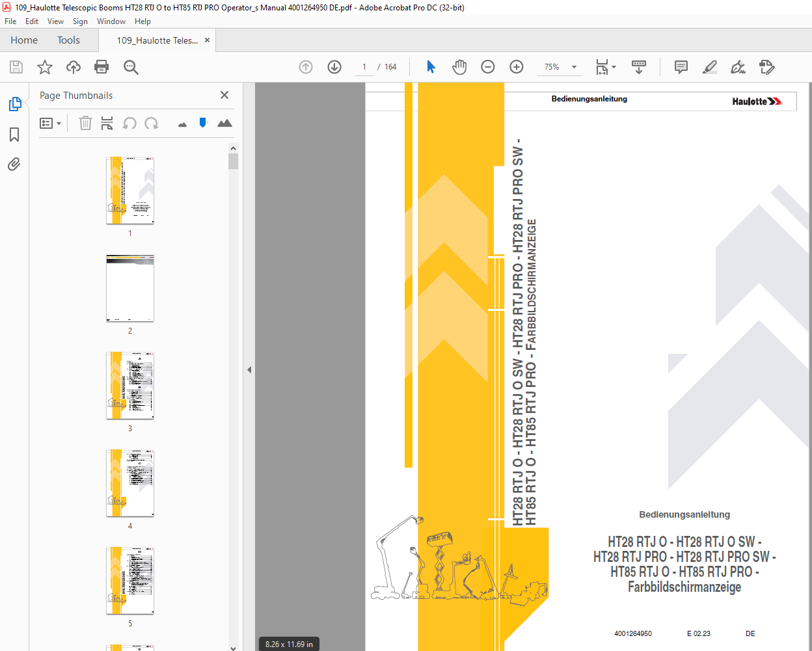Open the Page Thumbnails sidebar icon
812x651 pixels.
pyautogui.click(x=14, y=104)
